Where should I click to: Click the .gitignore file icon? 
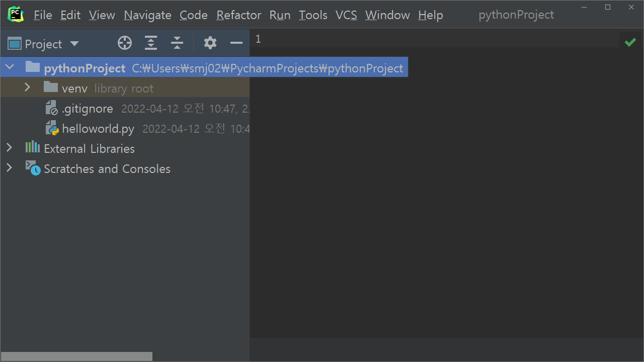coord(51,108)
